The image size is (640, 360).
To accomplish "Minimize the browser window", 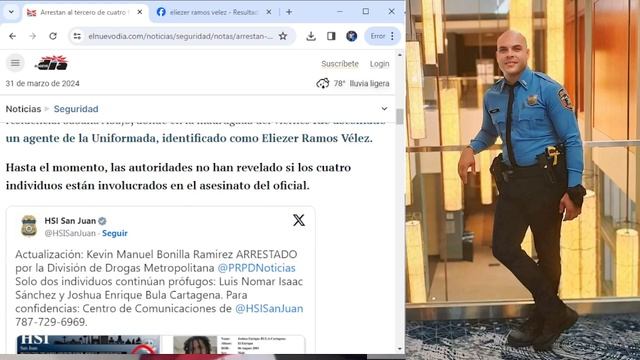I will [x=340, y=12].
